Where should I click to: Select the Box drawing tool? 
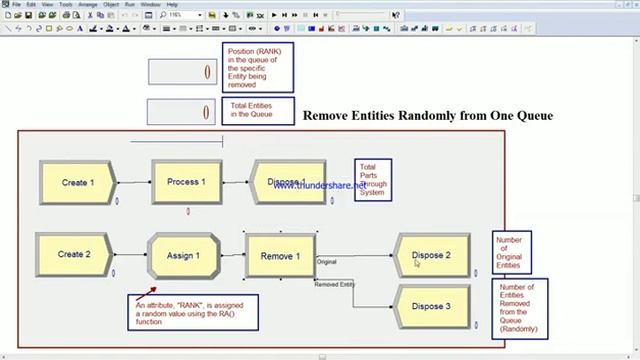tap(49, 29)
